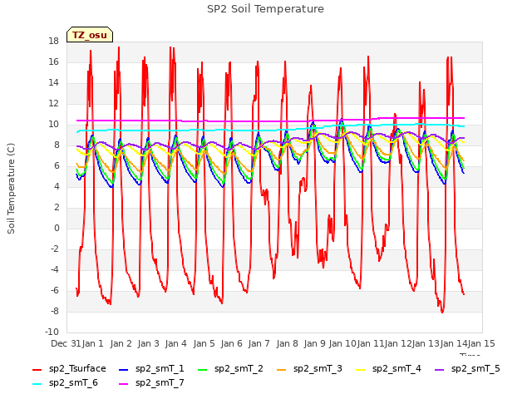Click the Jan 12 x-axis tick label
Screen dimensions: 532x399
click(398, 343)
